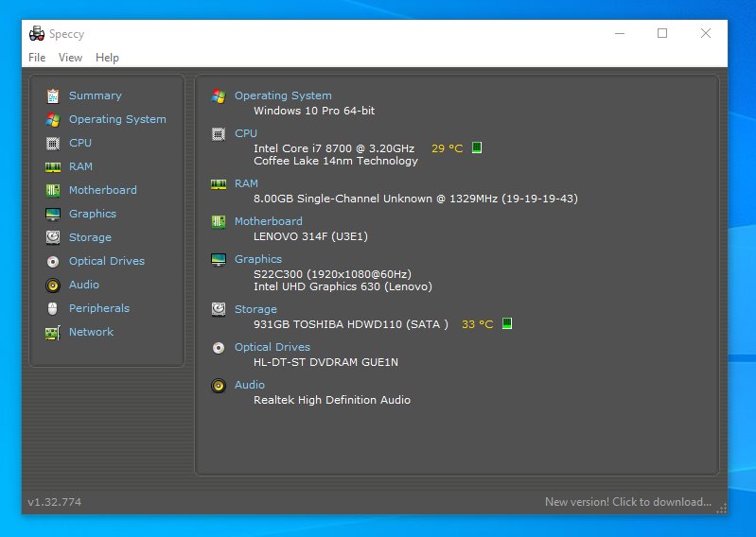Show Motherboard details from sidebar
The image size is (756, 537).
(x=103, y=190)
